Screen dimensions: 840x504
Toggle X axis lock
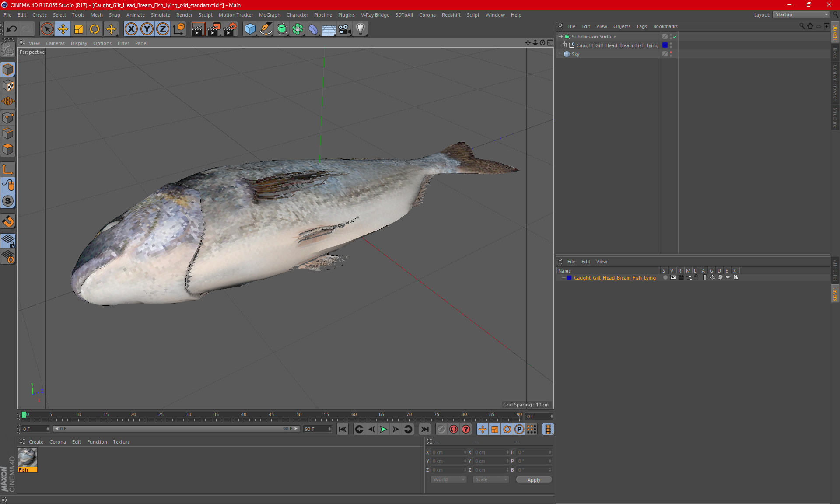[131, 29]
